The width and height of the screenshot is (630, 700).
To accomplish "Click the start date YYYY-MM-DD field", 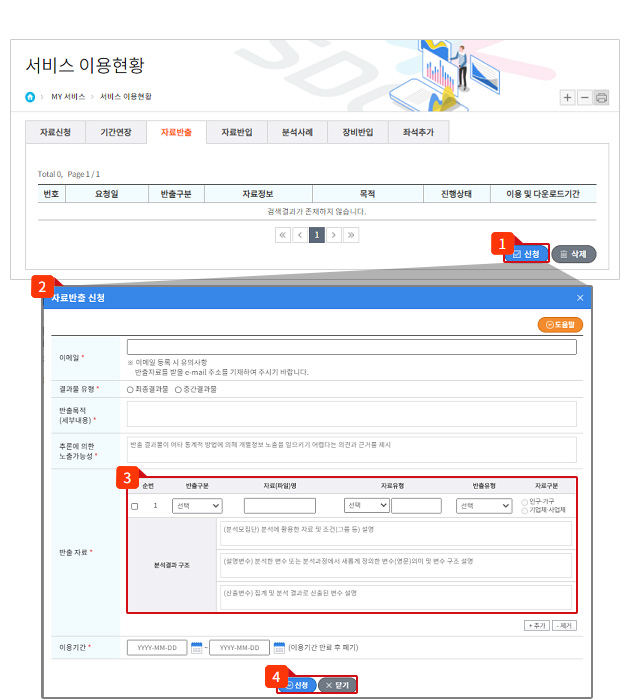I will pos(157,647).
